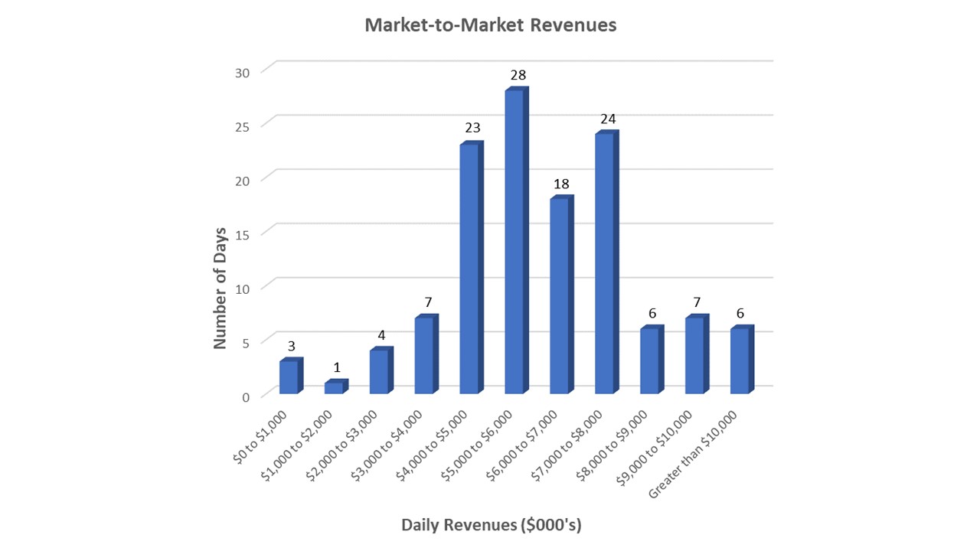
Task: Click the 30 value on vertical axis
Action: pos(242,72)
